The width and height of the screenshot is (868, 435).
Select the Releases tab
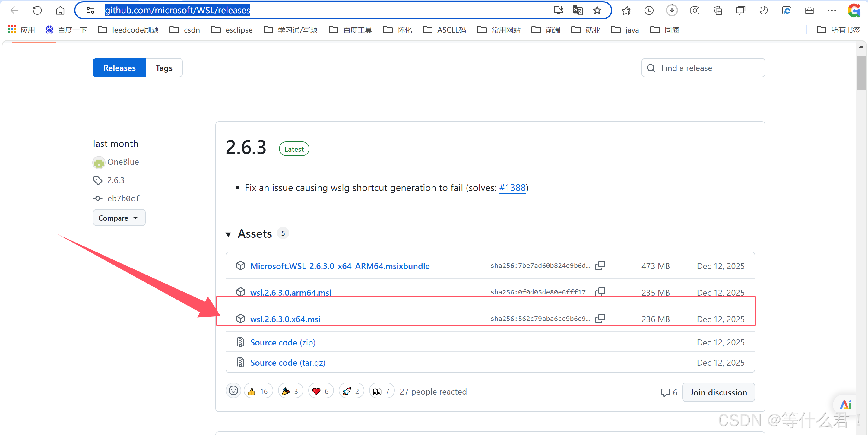[x=119, y=68]
